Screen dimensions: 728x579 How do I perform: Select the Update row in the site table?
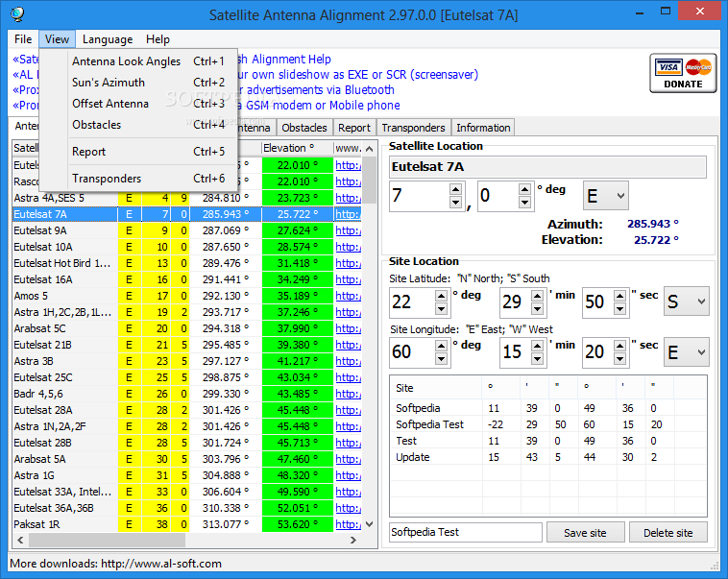(547, 457)
